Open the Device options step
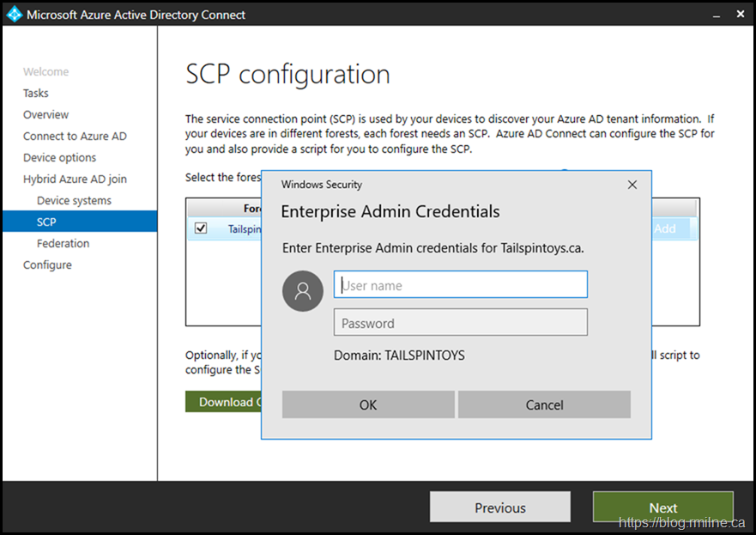756x535 pixels. 60,157
